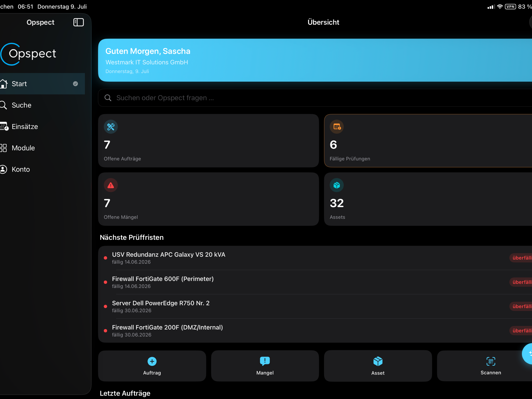Click the calendar icon beside Einsätze
The height and width of the screenshot is (399, 532).
point(4,127)
